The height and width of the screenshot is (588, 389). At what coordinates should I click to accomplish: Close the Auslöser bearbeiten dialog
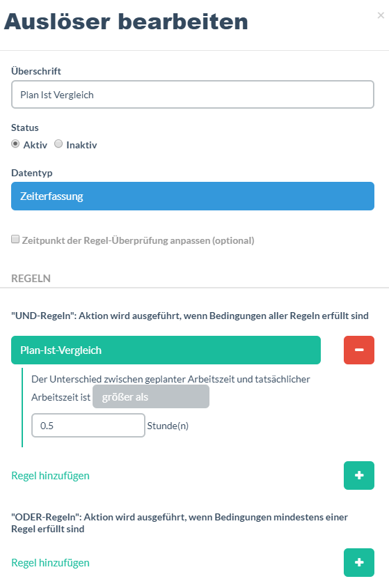coord(381,15)
